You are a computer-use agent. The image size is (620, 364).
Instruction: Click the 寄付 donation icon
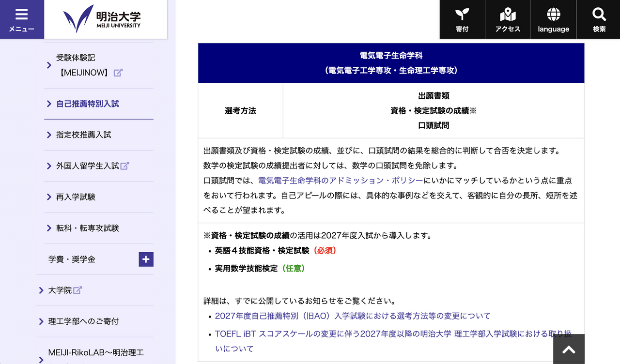(462, 19)
